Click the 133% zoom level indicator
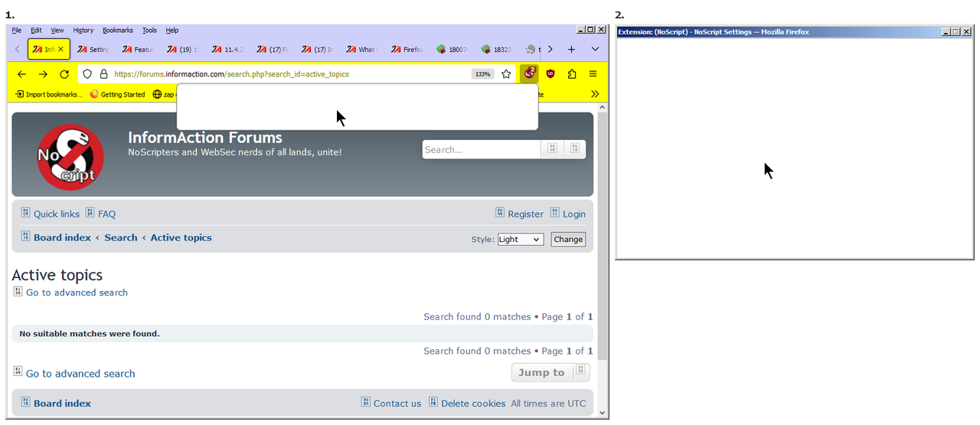Screen dimensions: 980x425 tap(482, 74)
